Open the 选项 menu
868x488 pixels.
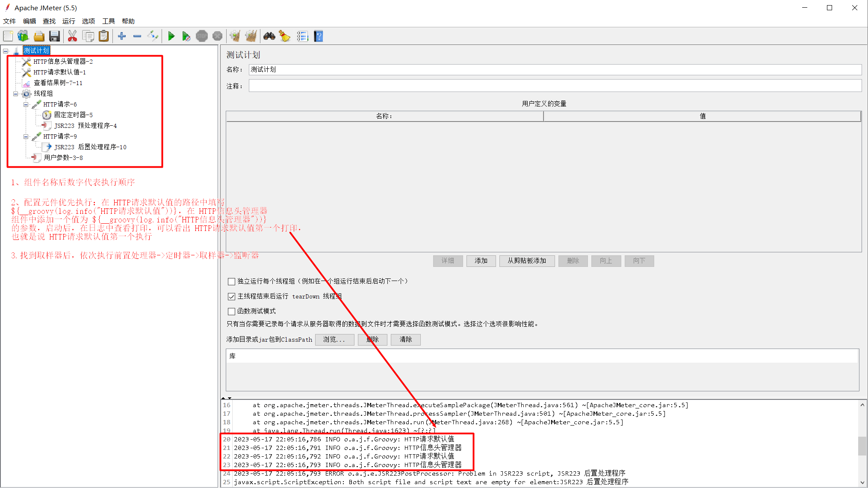[x=89, y=21]
